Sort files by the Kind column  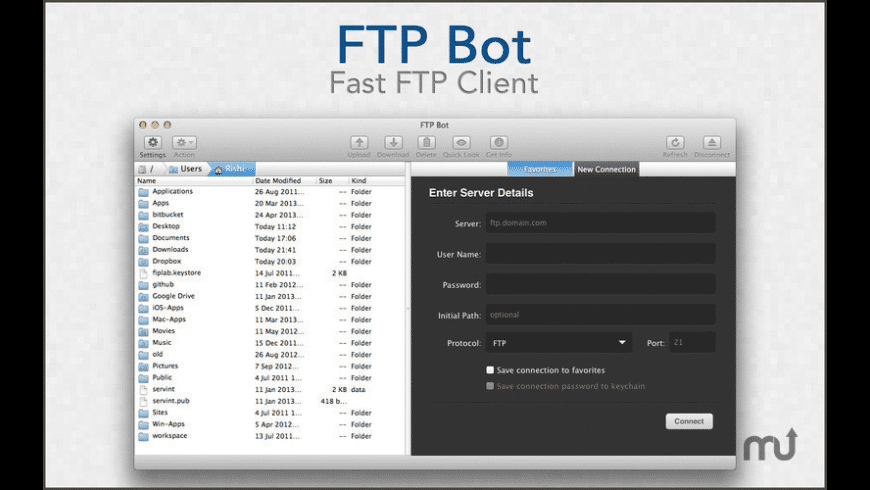[x=377, y=181]
